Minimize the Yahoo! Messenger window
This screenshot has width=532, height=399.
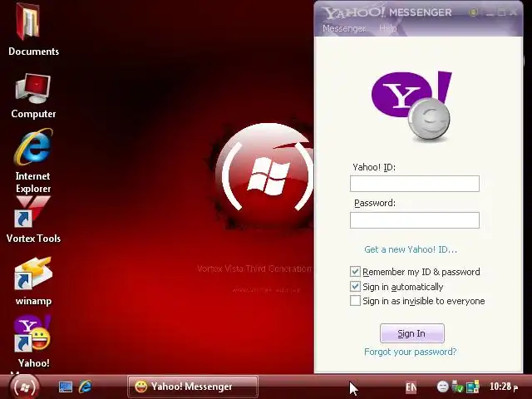tap(490, 12)
